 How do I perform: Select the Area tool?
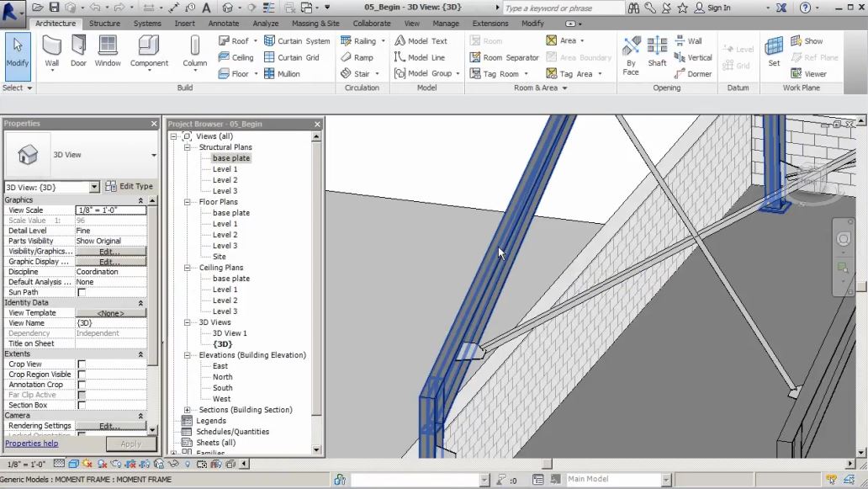pos(564,40)
